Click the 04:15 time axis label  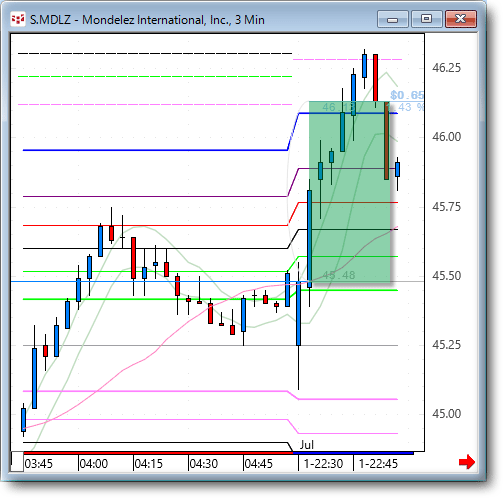(149, 464)
